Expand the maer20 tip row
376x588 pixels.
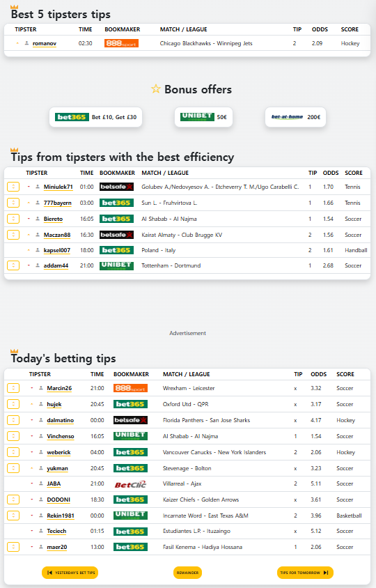tap(13, 547)
